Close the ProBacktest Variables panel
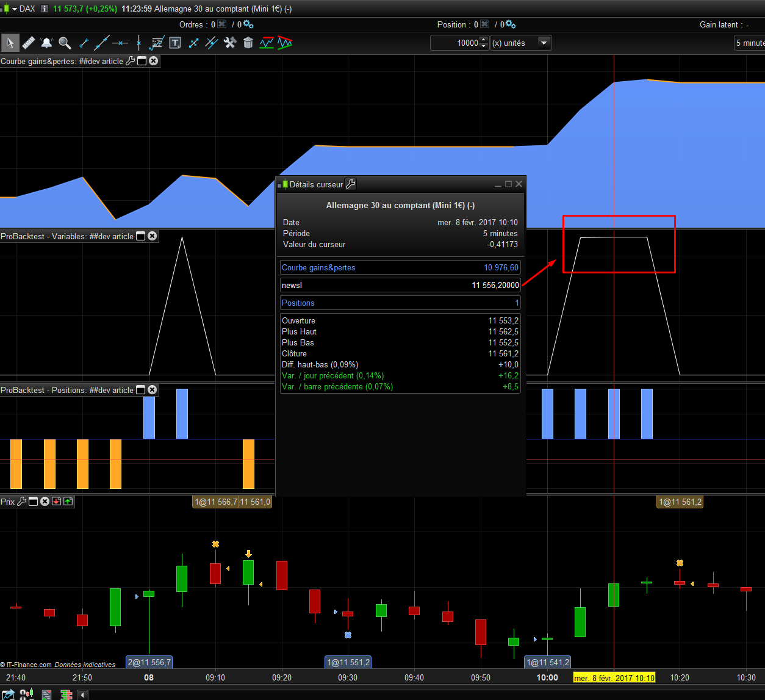Viewport: 765px width, 700px height. [153, 236]
